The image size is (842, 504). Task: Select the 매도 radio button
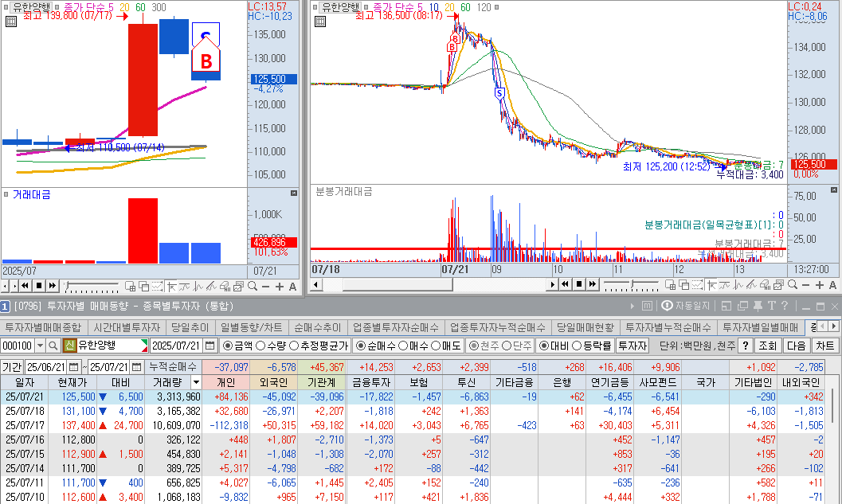(436, 346)
